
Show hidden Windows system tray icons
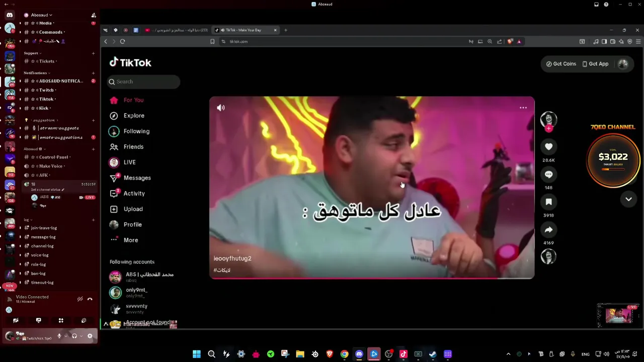pos(508,354)
